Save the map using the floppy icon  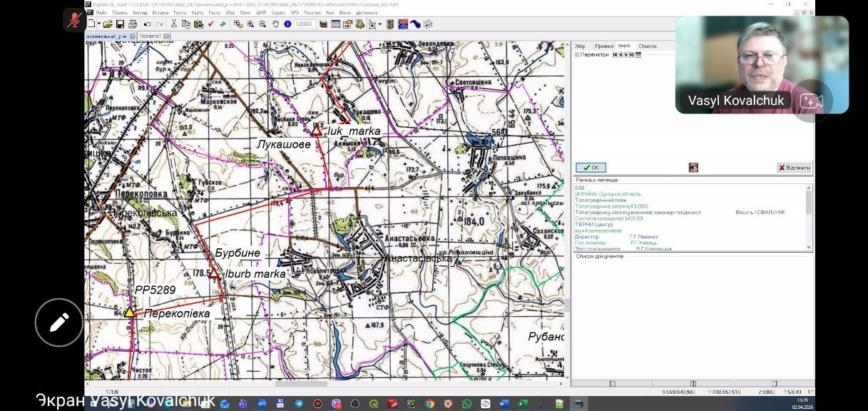point(120,24)
